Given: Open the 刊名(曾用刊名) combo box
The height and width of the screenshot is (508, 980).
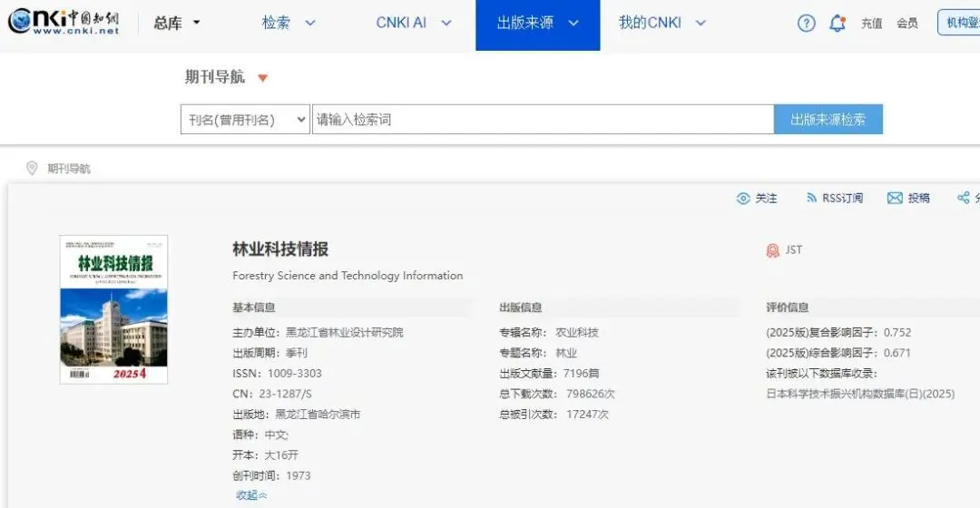Looking at the screenshot, I should [245, 120].
